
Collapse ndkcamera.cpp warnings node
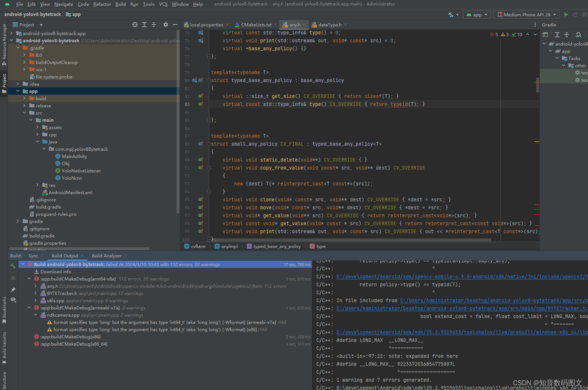point(35,315)
